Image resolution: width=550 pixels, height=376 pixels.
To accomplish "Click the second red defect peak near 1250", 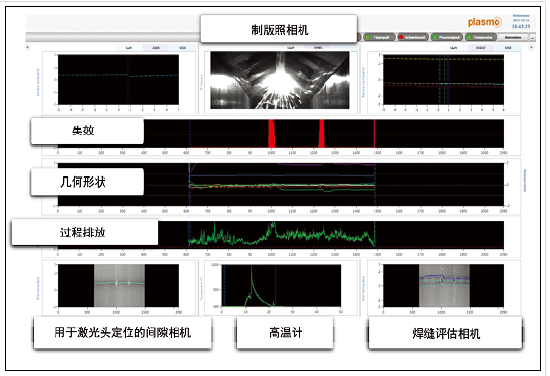I will click(321, 134).
